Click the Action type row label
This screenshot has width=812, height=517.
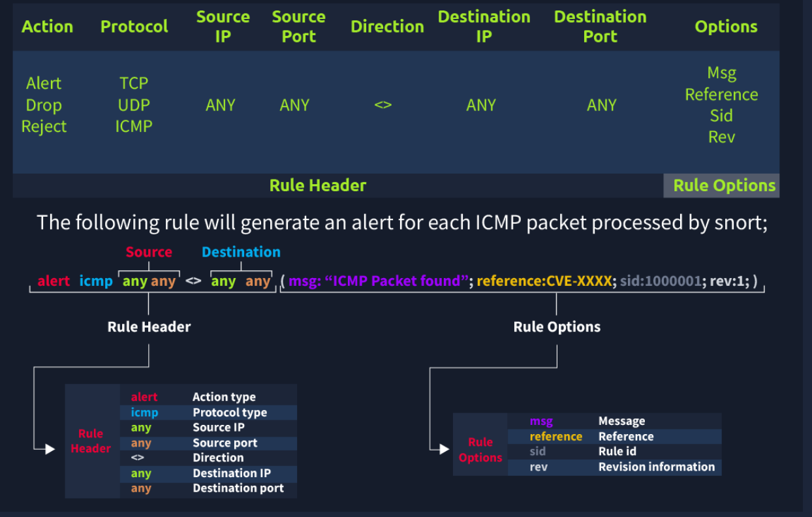224,396
